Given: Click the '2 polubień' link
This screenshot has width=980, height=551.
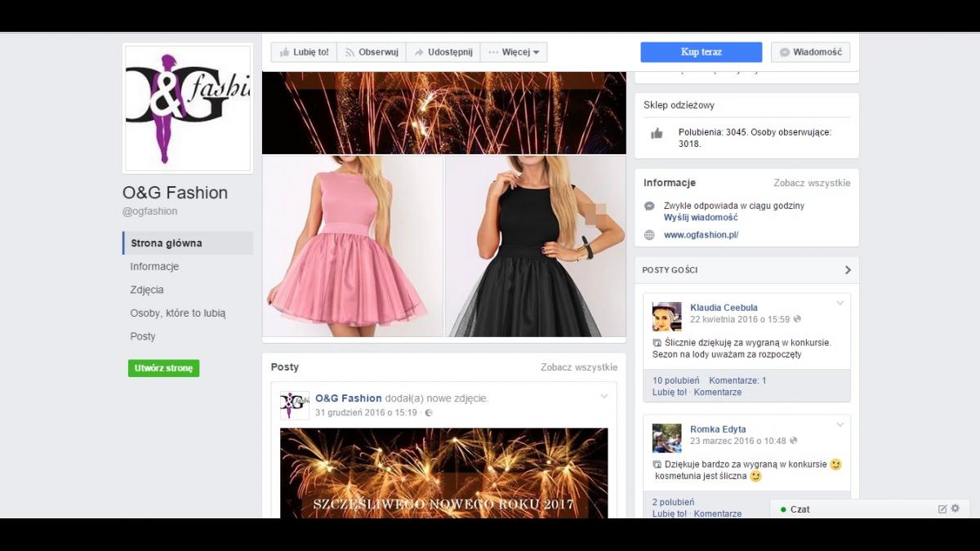Looking at the screenshot, I should coord(673,502).
